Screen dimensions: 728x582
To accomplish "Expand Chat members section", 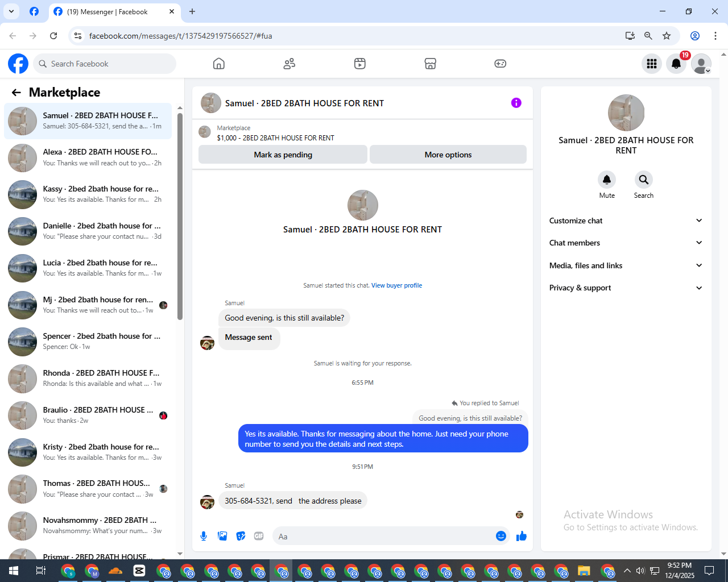I will (x=626, y=243).
